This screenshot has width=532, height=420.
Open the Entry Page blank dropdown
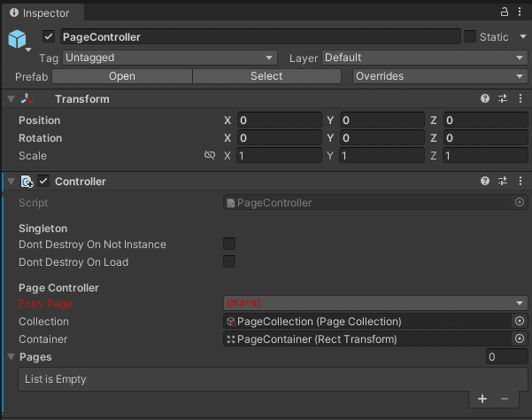[x=375, y=303]
